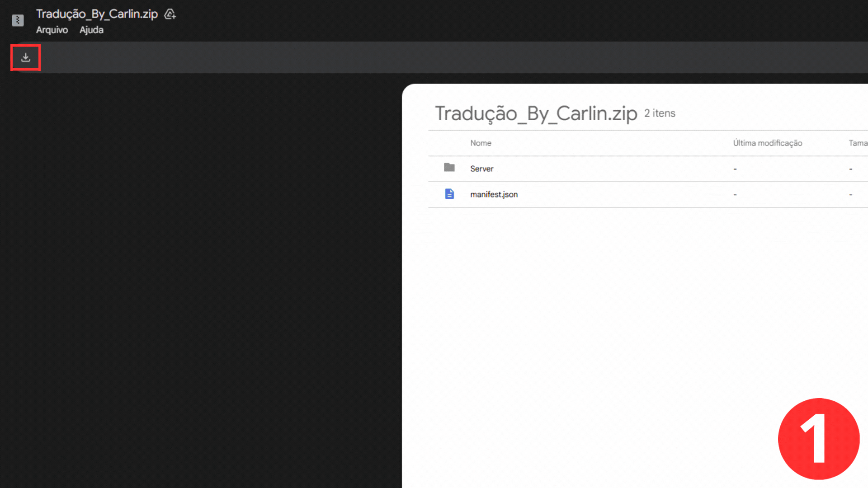Click the file title in top bar
Viewport: 868px width, 488px height.
click(97, 14)
